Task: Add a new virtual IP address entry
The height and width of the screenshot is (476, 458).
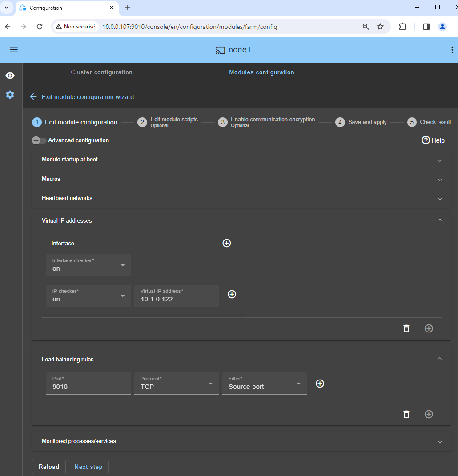Action: click(232, 294)
